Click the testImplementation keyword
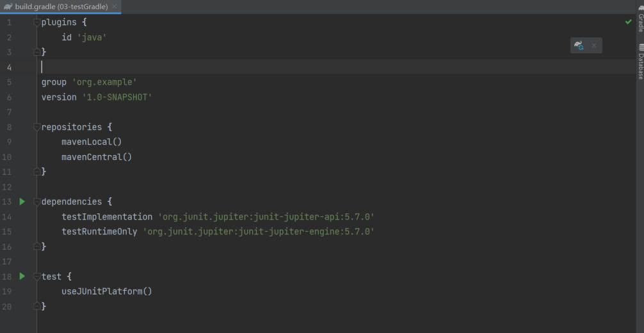644x333 pixels. pyautogui.click(x=107, y=216)
